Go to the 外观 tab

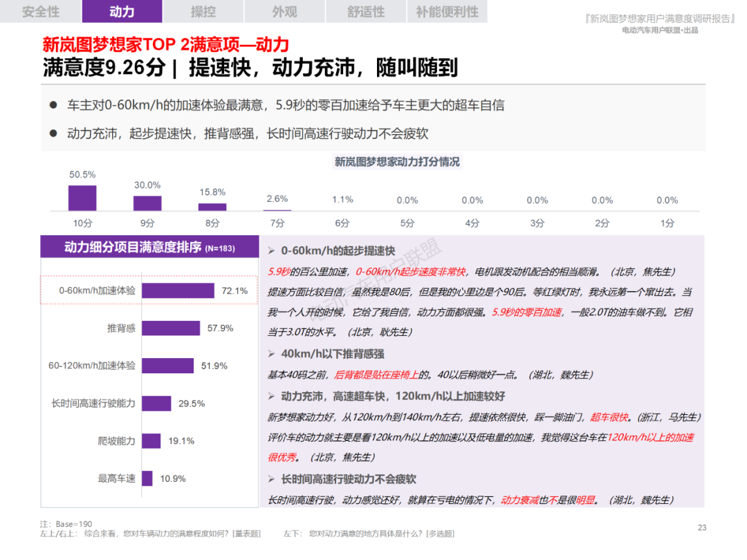pos(284,12)
